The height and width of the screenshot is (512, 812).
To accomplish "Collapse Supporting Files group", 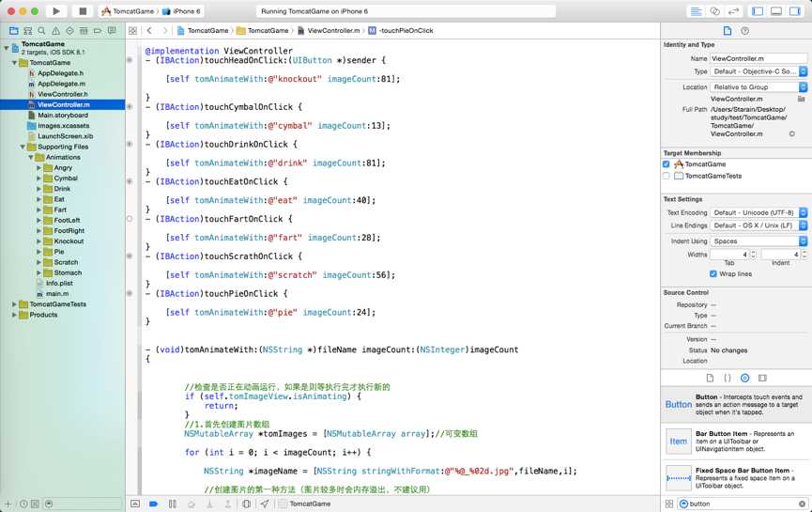I will (x=23, y=147).
